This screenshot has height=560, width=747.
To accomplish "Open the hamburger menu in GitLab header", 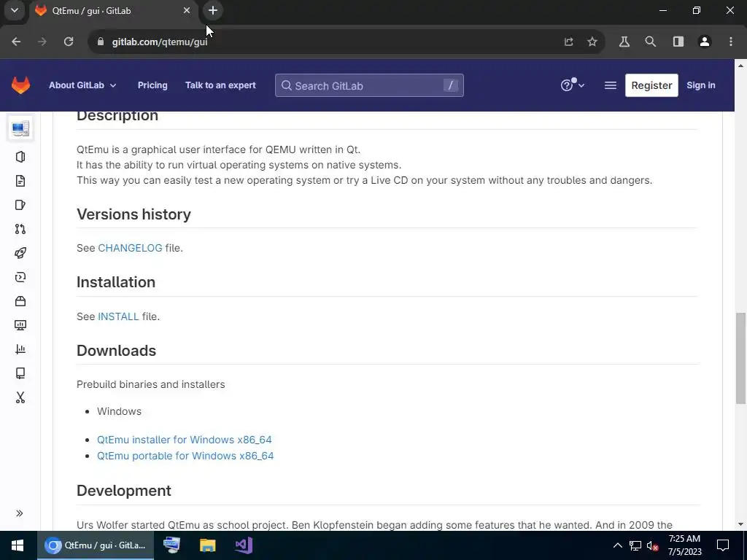I will pos(611,85).
